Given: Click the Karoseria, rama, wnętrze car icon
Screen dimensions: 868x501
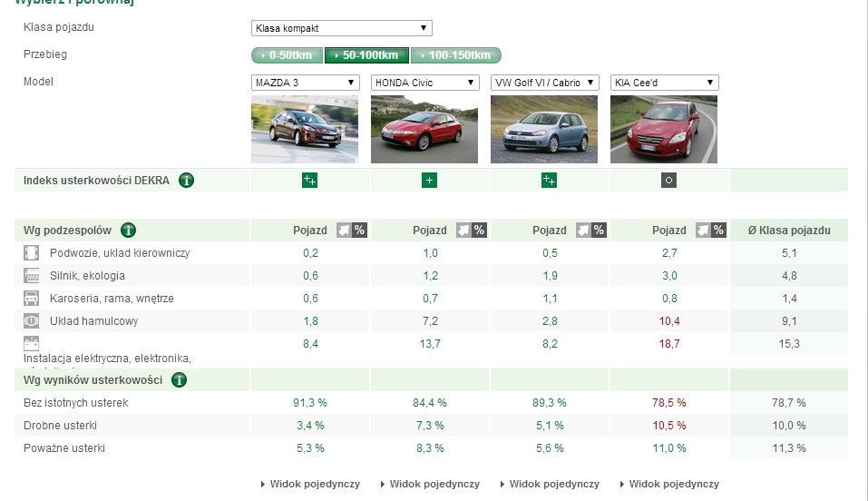Looking at the screenshot, I should point(31,299).
